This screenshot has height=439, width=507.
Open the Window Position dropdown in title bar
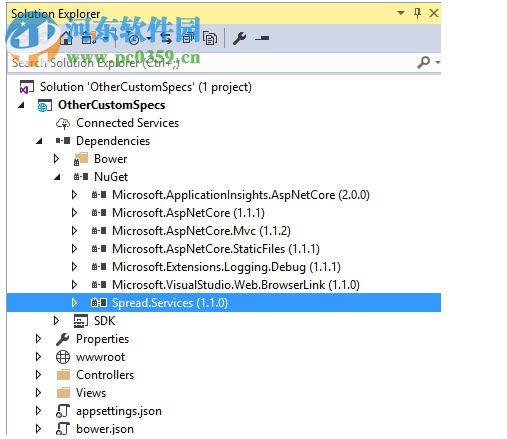(x=401, y=13)
